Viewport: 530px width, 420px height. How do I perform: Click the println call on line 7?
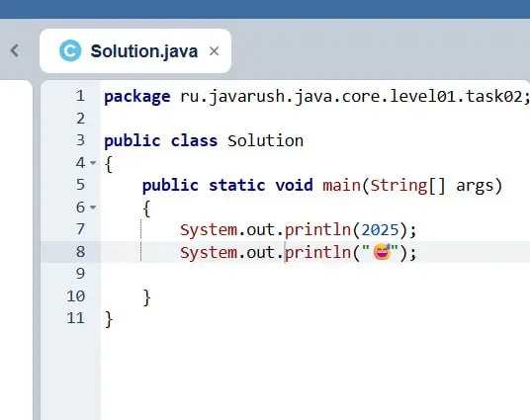click(317, 230)
